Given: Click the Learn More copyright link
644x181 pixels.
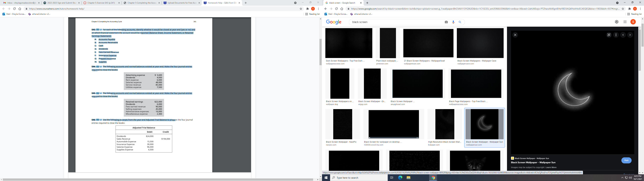Looking at the screenshot, I should coord(551,167).
